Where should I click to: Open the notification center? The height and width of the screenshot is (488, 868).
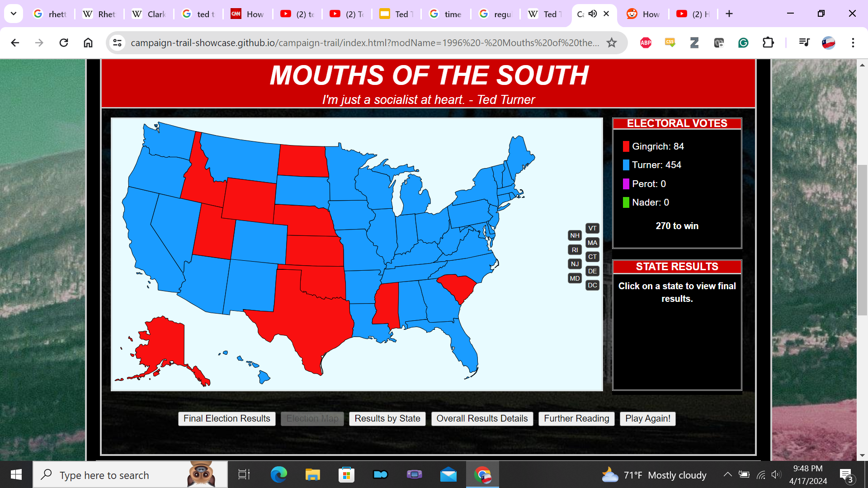point(847,475)
